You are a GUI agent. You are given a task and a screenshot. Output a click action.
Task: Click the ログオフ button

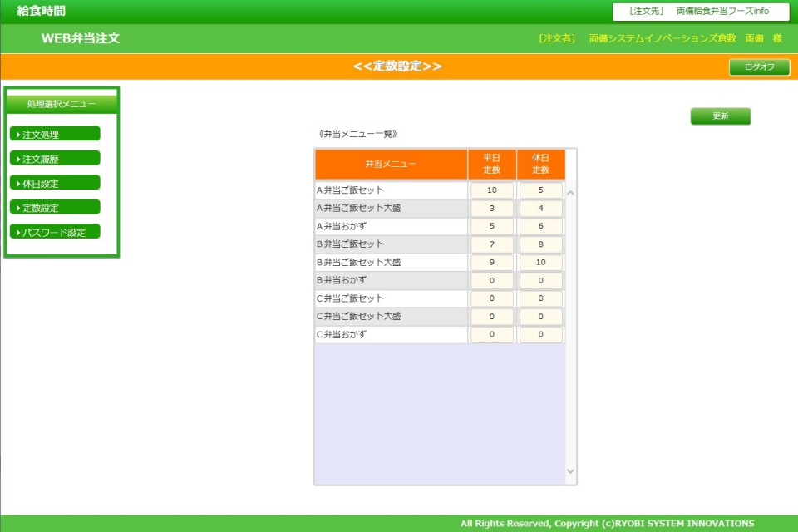point(759,66)
